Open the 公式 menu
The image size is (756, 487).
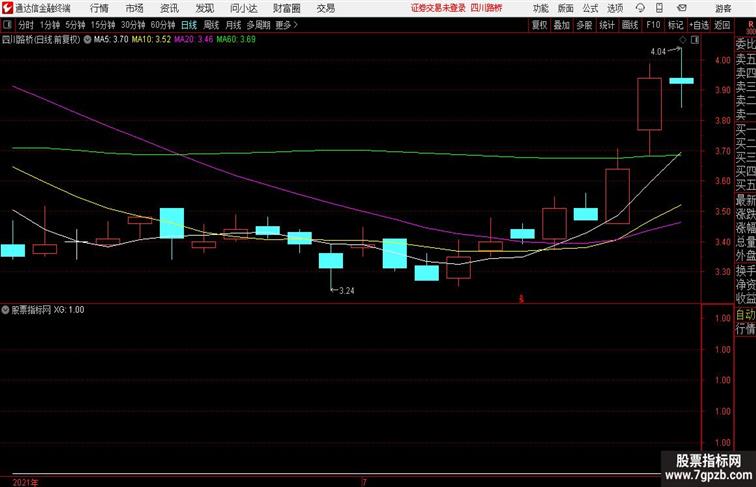pyautogui.click(x=590, y=8)
